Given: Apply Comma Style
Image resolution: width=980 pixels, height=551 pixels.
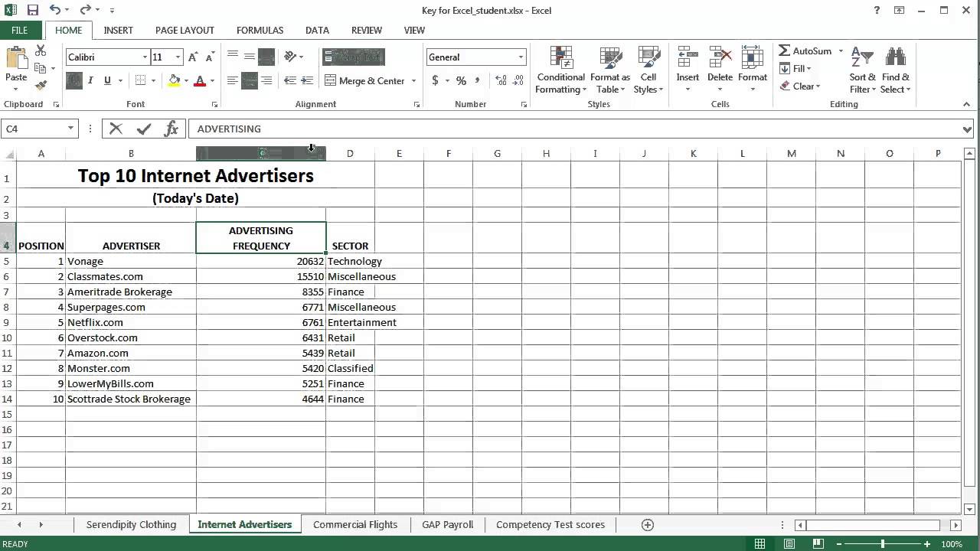Looking at the screenshot, I should pyautogui.click(x=478, y=80).
